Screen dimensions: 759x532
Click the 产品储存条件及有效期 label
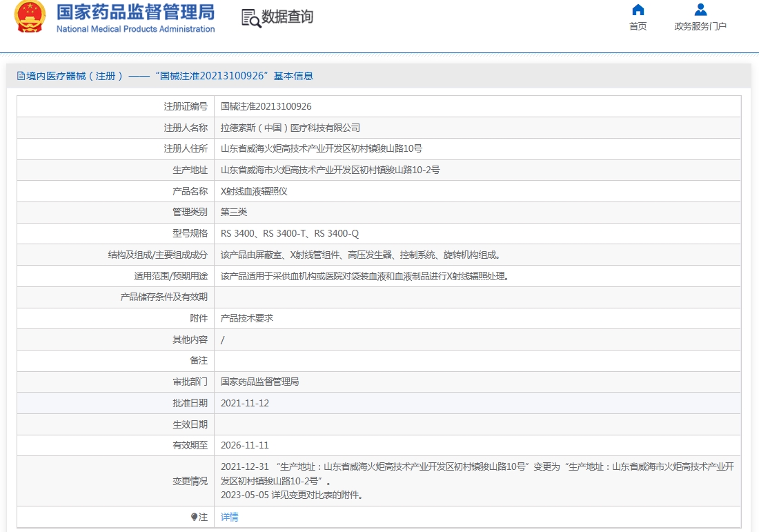[x=164, y=297]
